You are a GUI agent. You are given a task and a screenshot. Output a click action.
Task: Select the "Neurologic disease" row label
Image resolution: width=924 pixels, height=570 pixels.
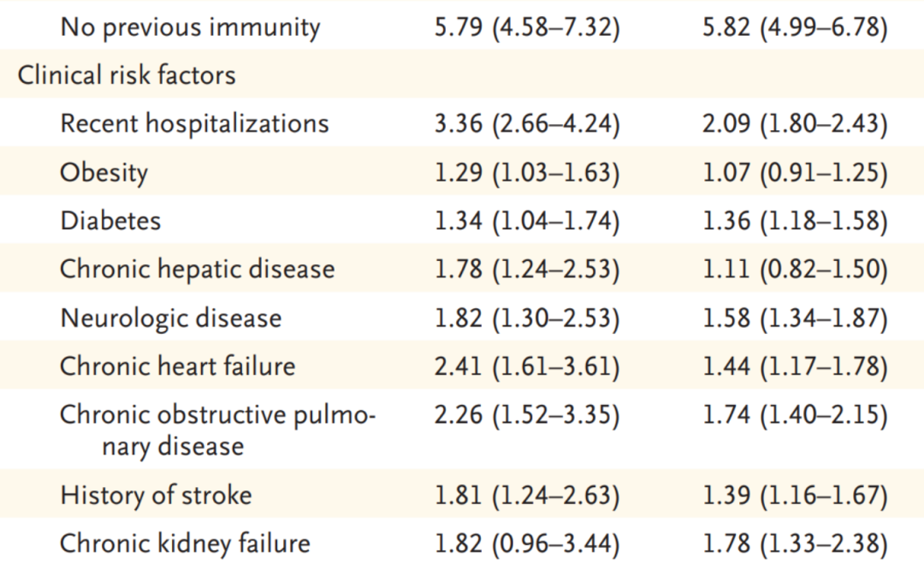(170, 318)
